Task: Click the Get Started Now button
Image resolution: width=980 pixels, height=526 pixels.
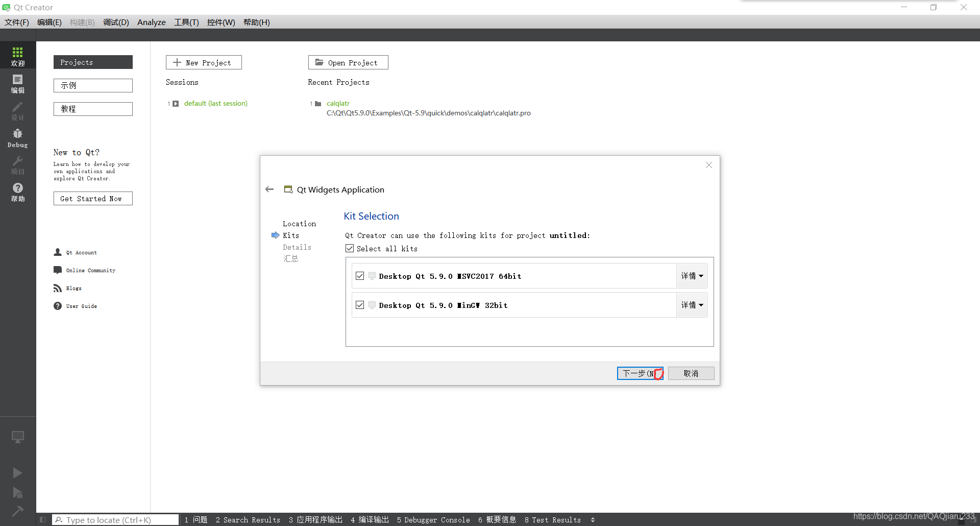Action: point(93,199)
